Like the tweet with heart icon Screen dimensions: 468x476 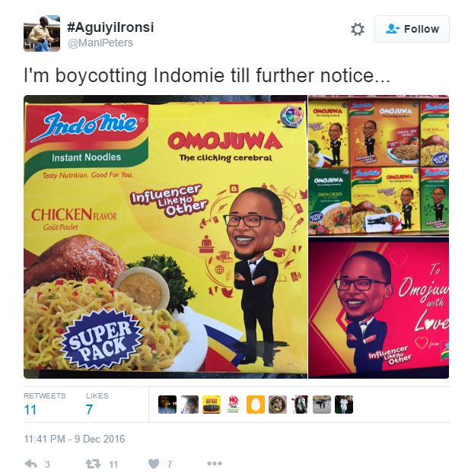click(x=154, y=464)
